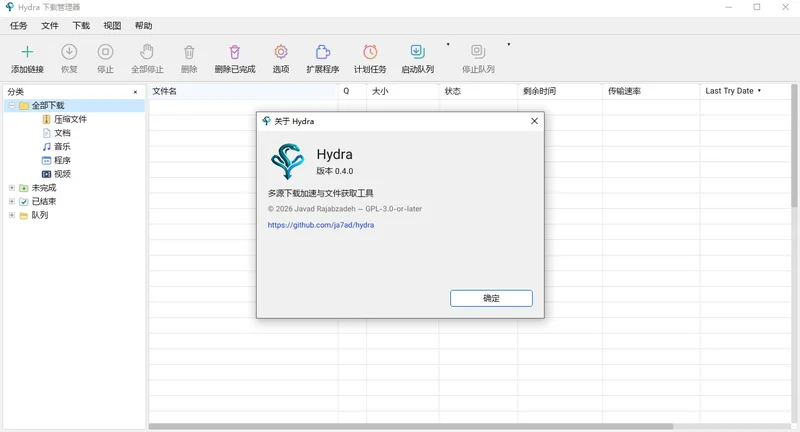The height and width of the screenshot is (432, 800).
Task: Open the 任务 menu
Action: tap(18, 26)
